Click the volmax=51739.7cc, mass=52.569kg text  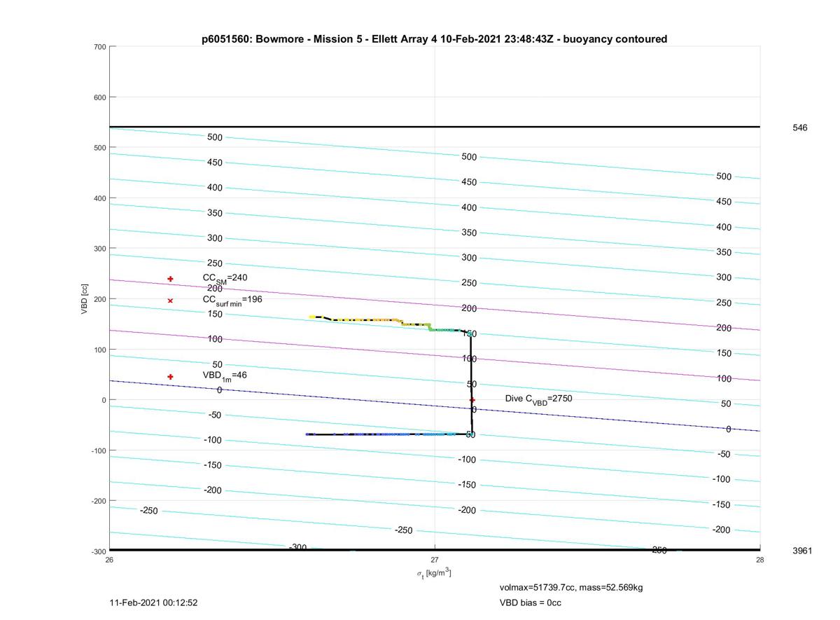click(x=570, y=587)
